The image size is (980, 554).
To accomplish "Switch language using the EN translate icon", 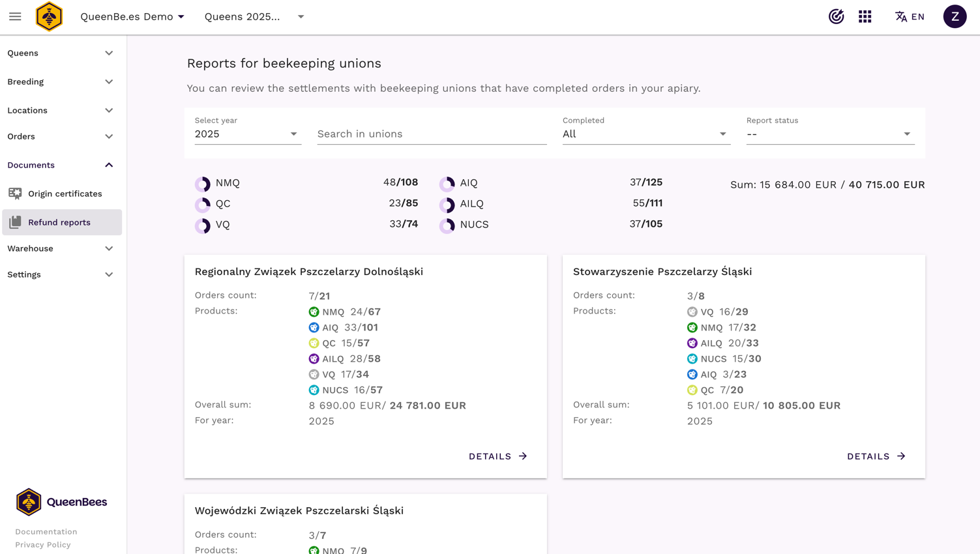I will click(910, 17).
